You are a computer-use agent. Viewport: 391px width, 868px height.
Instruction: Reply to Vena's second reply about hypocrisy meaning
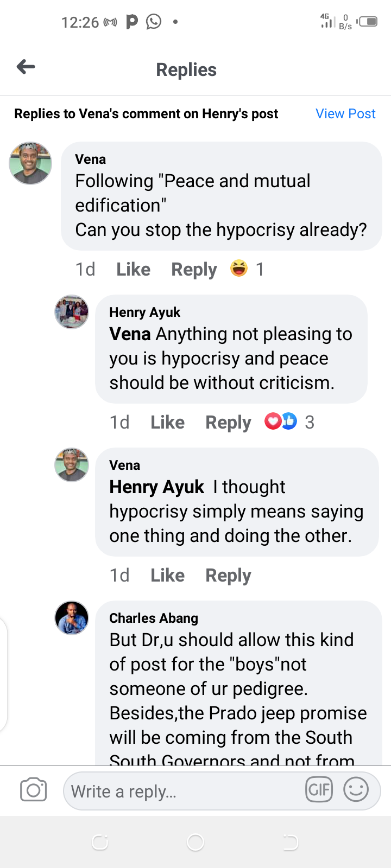coord(228,575)
